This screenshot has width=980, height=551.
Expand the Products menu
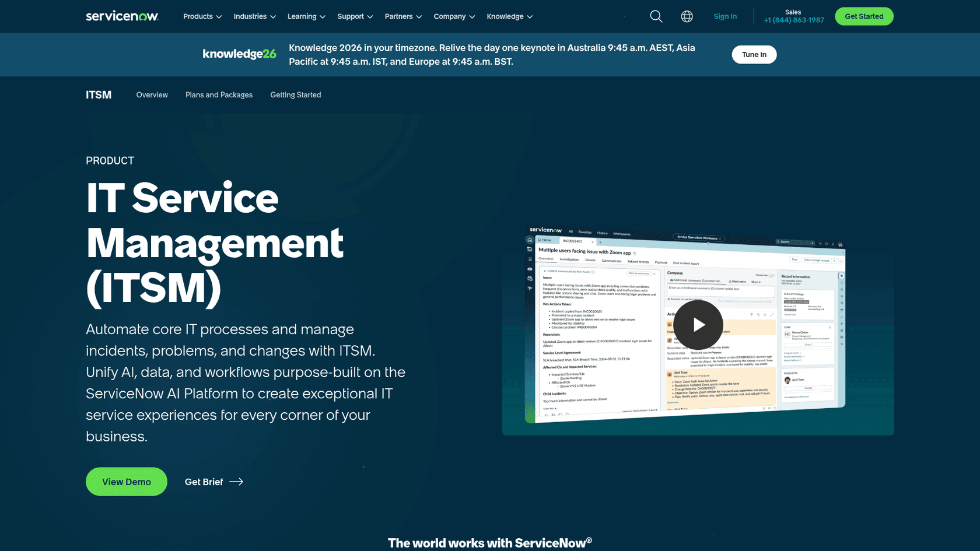202,16
